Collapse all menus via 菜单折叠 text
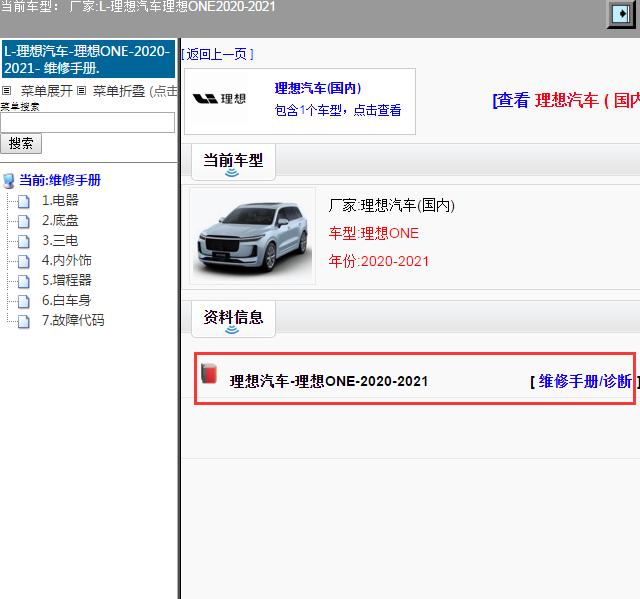 pos(119,91)
